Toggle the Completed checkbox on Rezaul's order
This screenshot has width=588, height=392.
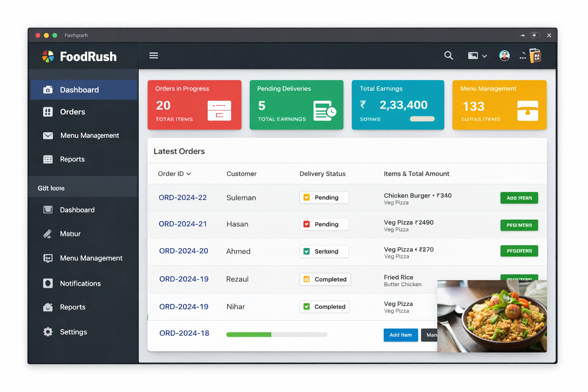tap(306, 279)
